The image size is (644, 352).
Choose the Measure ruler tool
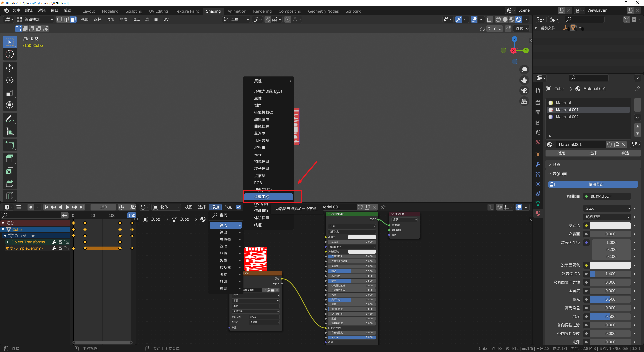(x=10, y=131)
